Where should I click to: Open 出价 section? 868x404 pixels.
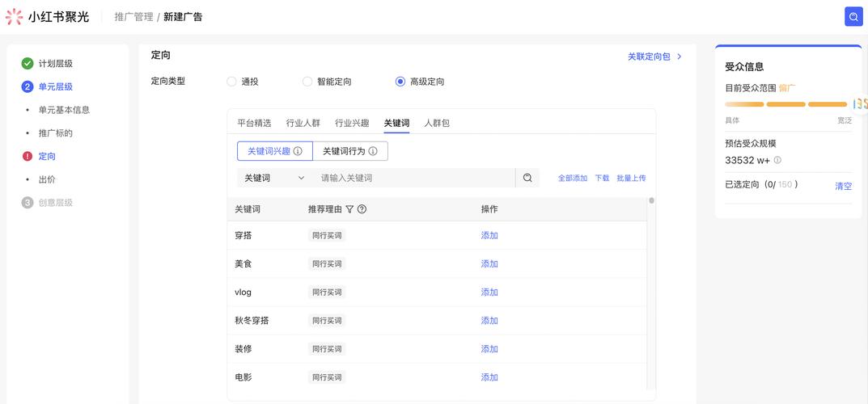coord(47,179)
